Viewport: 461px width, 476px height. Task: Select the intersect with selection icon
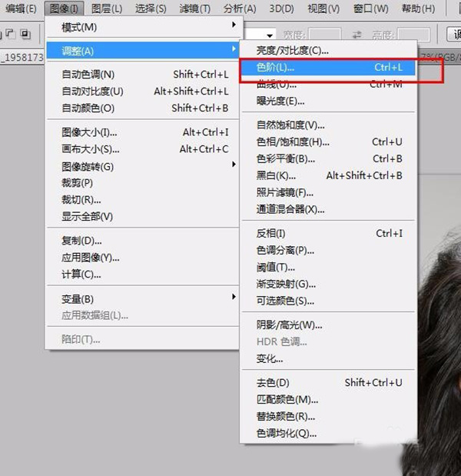[25, 34]
